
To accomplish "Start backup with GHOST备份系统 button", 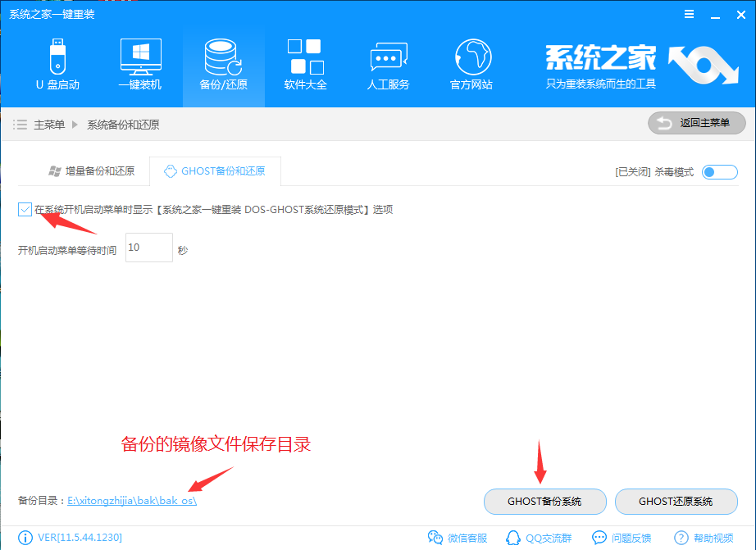I will (x=544, y=502).
